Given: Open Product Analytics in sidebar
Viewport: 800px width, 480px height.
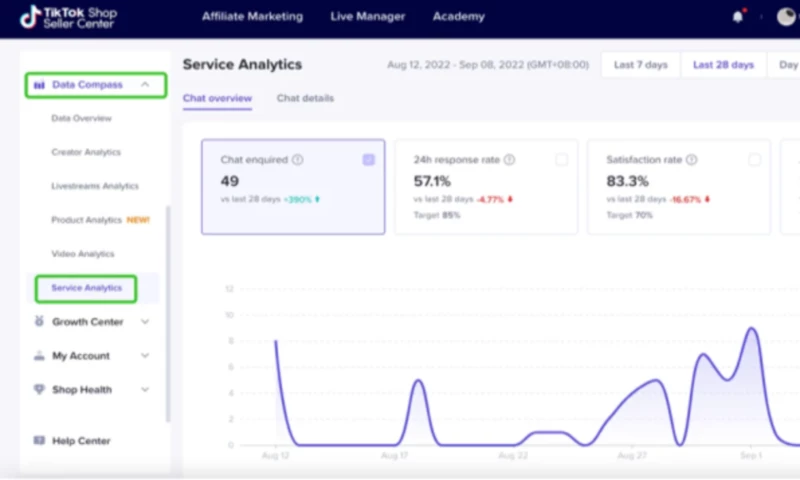Looking at the screenshot, I should (86, 220).
